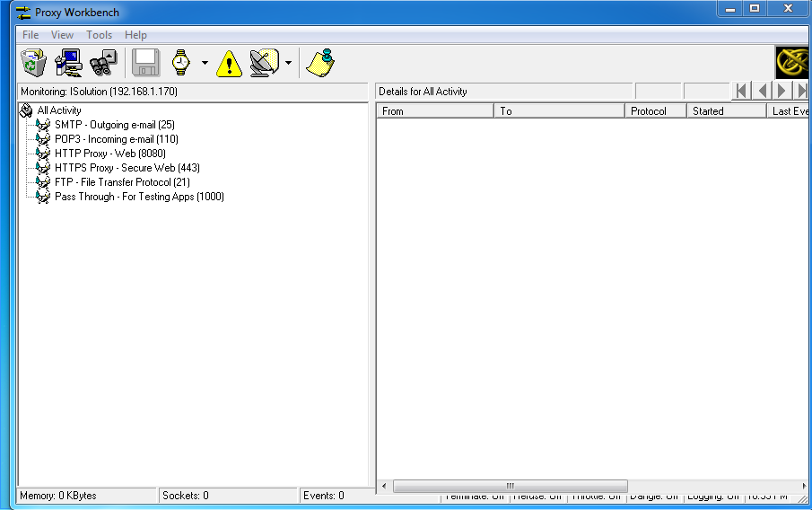812x510 pixels.
Task: Click the Proxy Workbench title bar icon
Action: click(23, 13)
